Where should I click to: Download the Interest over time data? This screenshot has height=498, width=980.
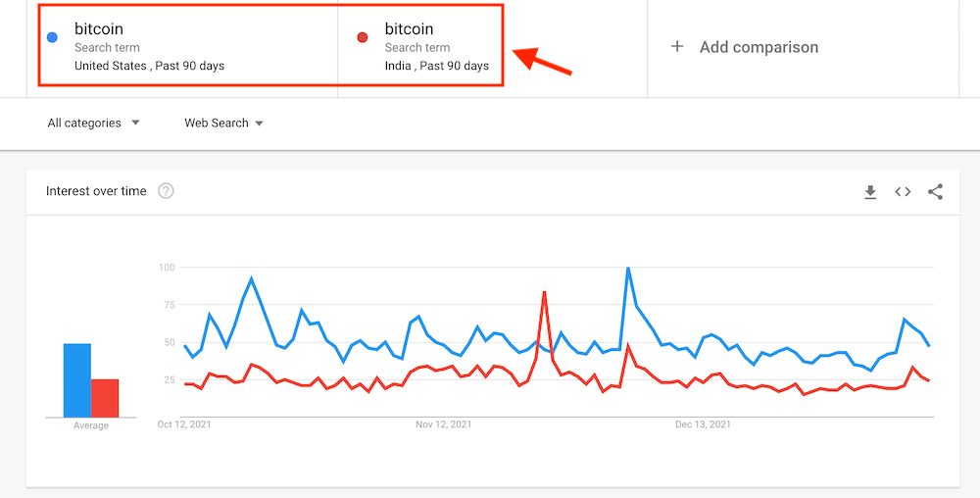click(x=870, y=192)
